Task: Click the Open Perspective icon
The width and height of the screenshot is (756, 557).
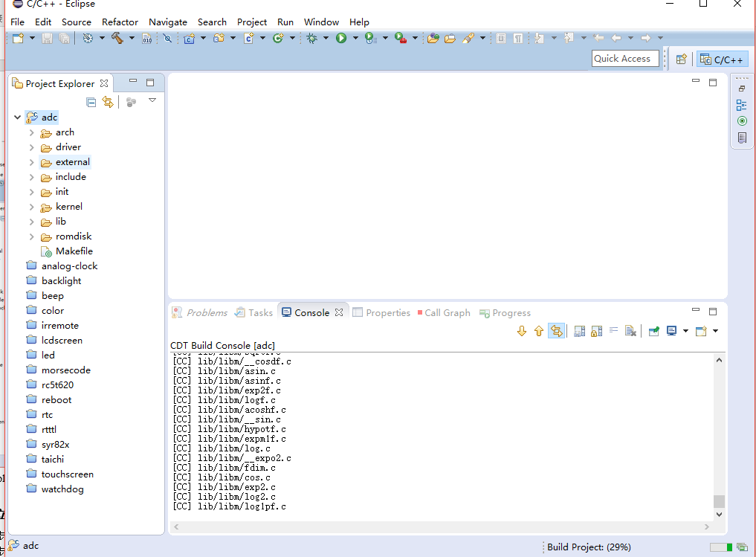Action: point(681,59)
